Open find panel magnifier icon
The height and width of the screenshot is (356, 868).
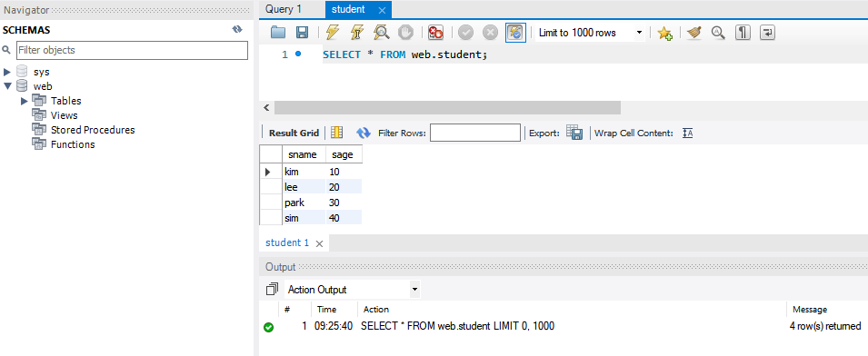(718, 33)
